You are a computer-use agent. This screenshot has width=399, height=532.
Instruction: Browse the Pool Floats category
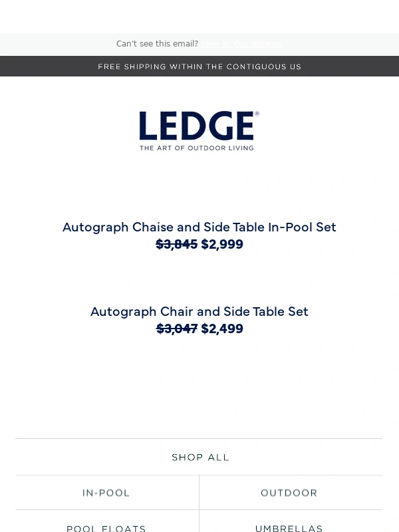coord(106,528)
